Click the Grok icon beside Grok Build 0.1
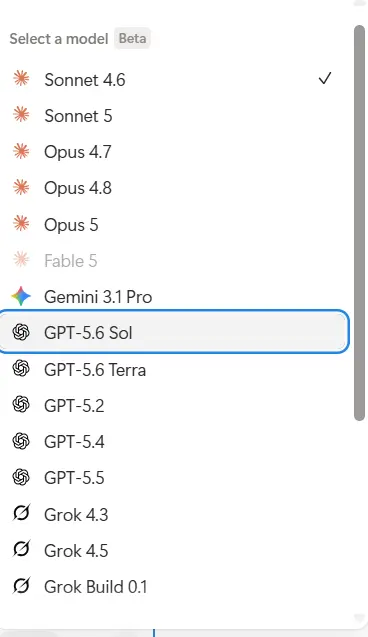 [x=21, y=586]
